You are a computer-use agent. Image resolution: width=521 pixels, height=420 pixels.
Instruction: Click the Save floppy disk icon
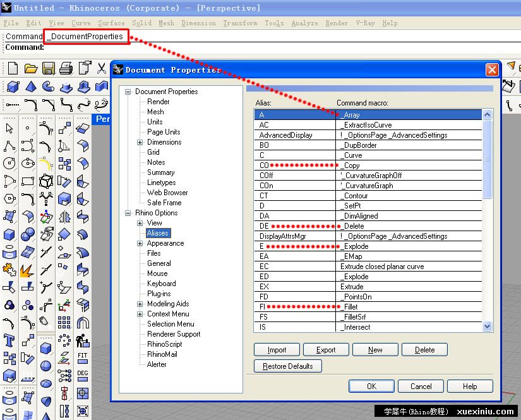(49, 68)
